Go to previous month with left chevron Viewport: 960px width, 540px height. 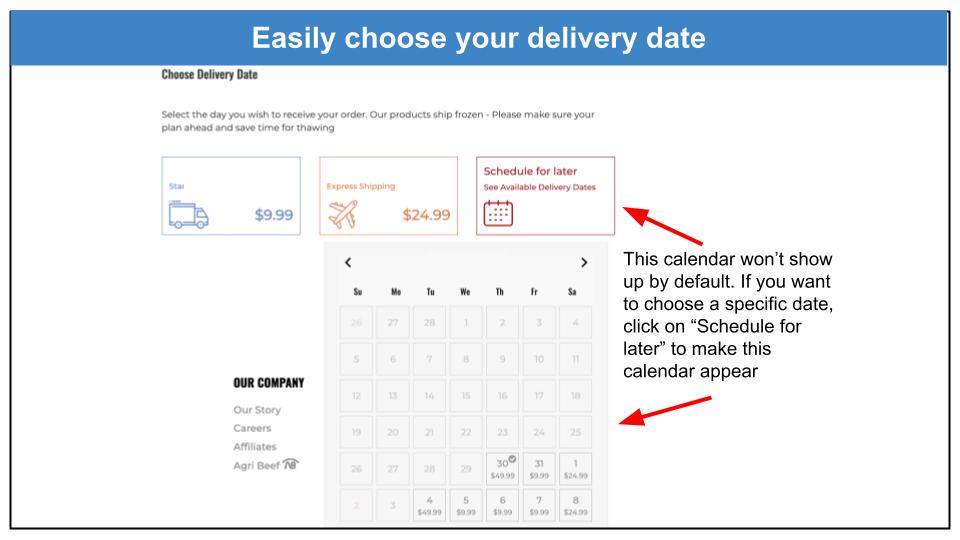coord(348,262)
